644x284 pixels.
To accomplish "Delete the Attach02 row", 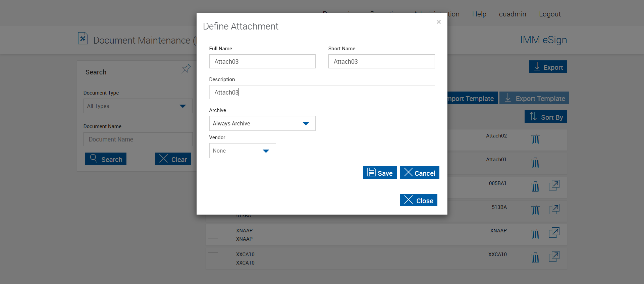I will pos(535,139).
